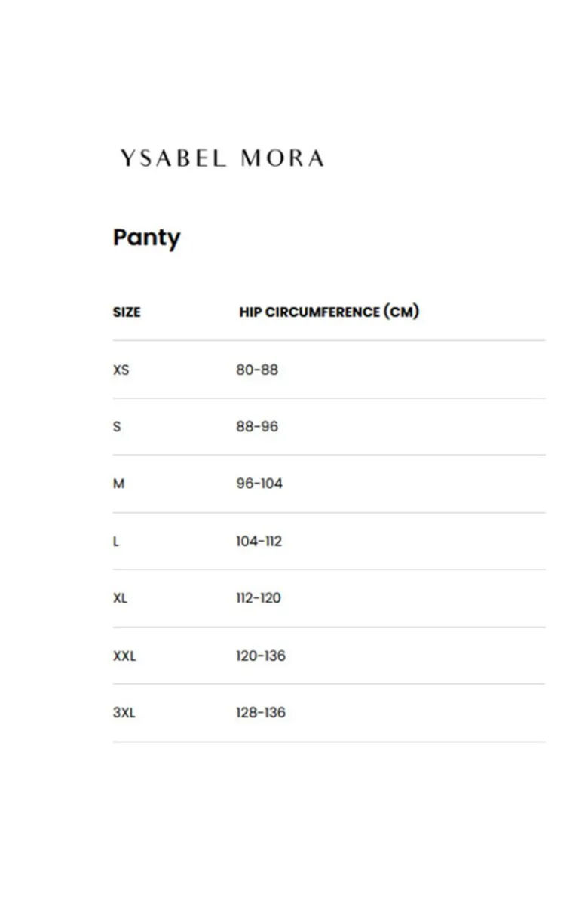Click the 80-88 hip measurement
The image size is (588, 915).
(x=257, y=370)
